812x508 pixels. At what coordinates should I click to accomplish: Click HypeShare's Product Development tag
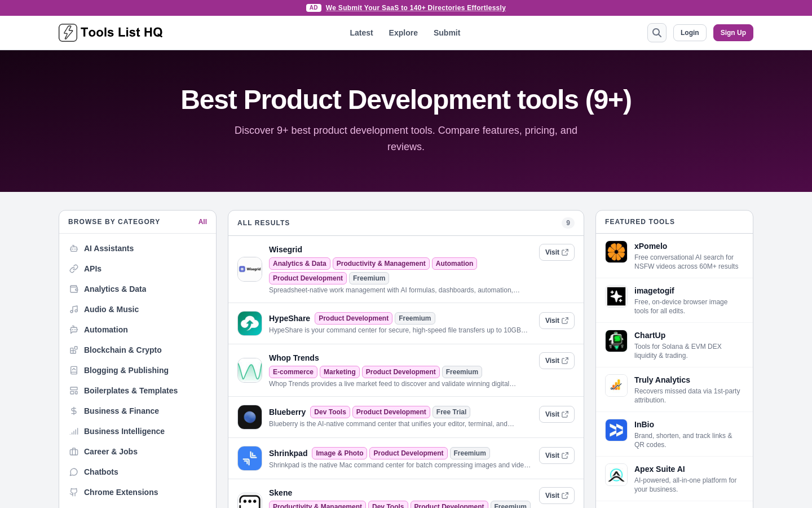point(354,318)
